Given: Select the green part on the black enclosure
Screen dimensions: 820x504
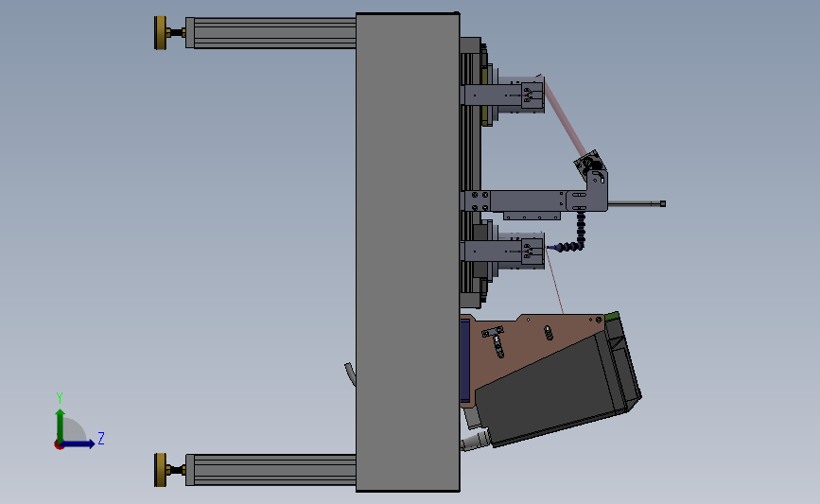Looking at the screenshot, I should 612,317.
